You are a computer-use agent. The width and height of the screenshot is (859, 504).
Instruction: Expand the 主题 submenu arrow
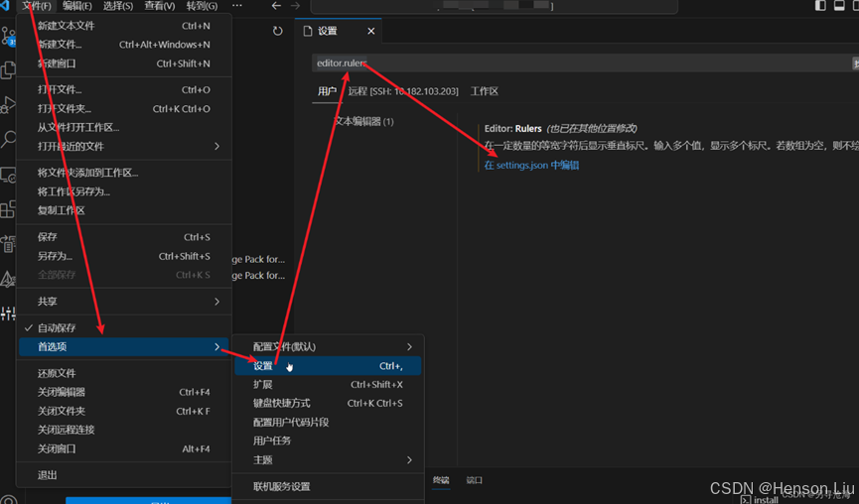tap(409, 460)
